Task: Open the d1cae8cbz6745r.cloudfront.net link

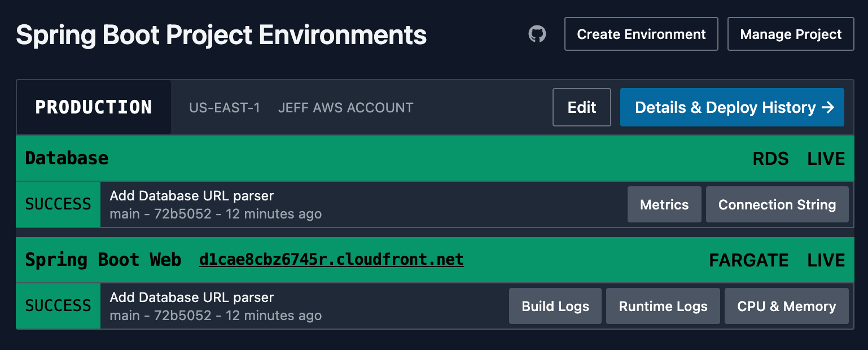Action: coord(331,260)
